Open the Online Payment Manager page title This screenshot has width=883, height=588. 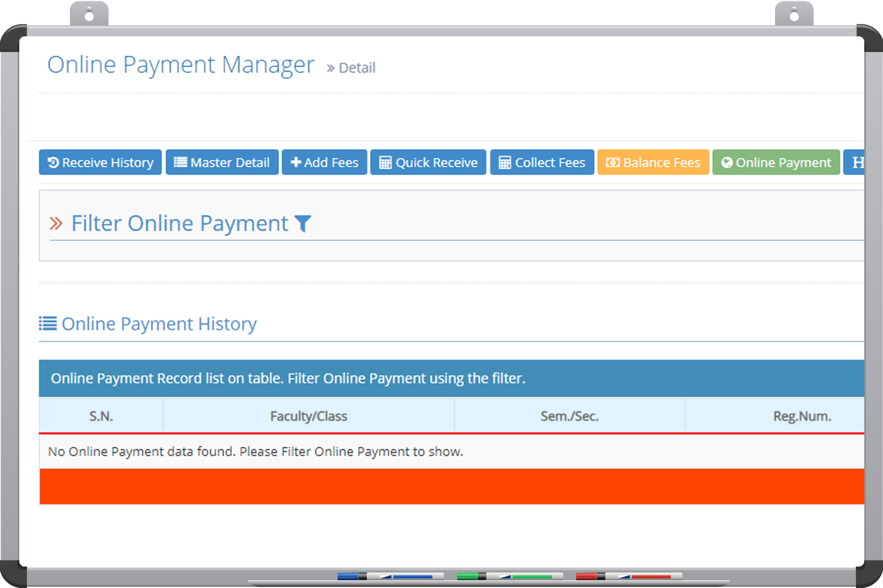pos(181,65)
